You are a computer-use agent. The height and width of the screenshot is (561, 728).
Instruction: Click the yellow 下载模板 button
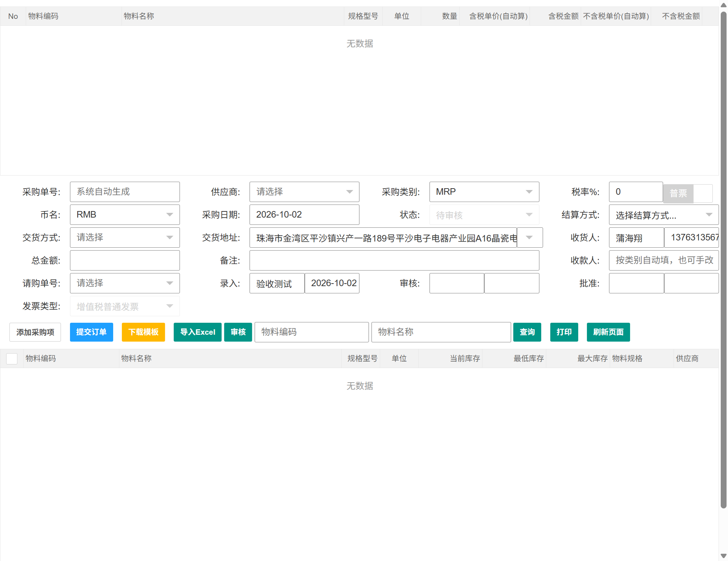[143, 332]
